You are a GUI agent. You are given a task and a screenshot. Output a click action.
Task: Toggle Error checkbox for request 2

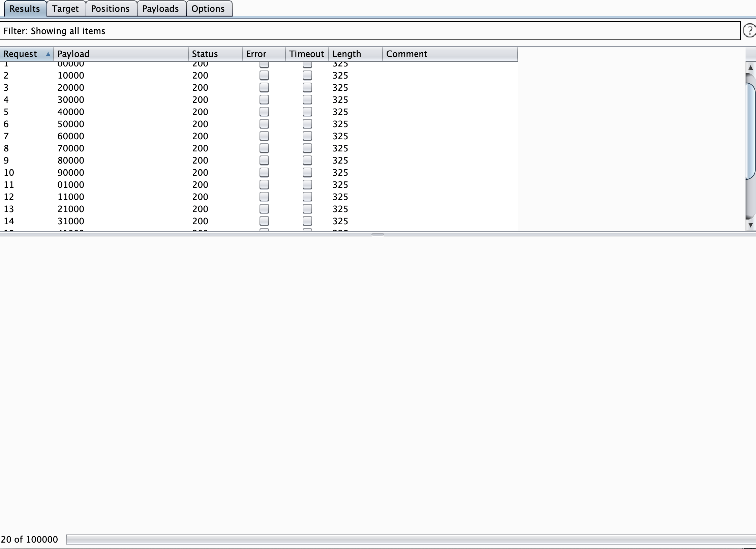264,75
